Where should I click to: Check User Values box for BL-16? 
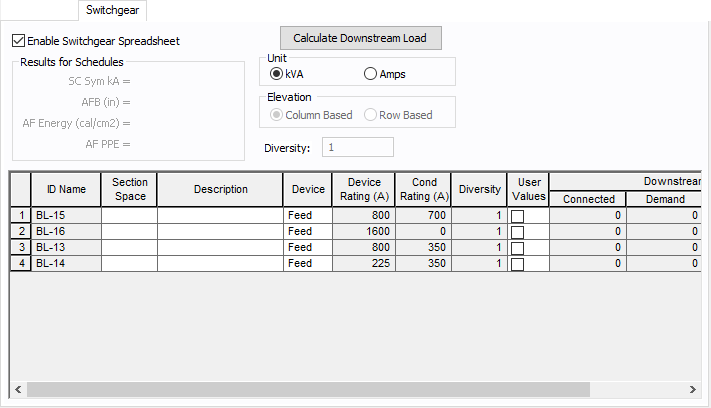[517, 232]
